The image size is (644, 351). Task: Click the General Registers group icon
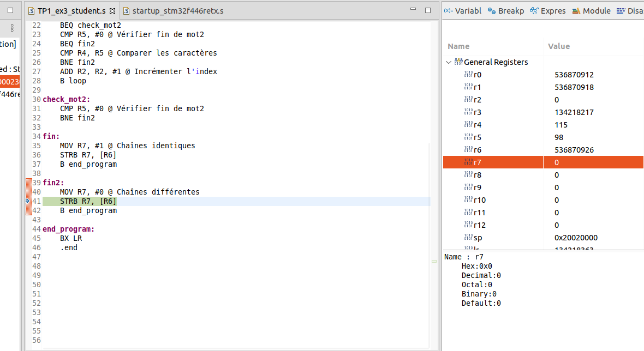tap(458, 62)
